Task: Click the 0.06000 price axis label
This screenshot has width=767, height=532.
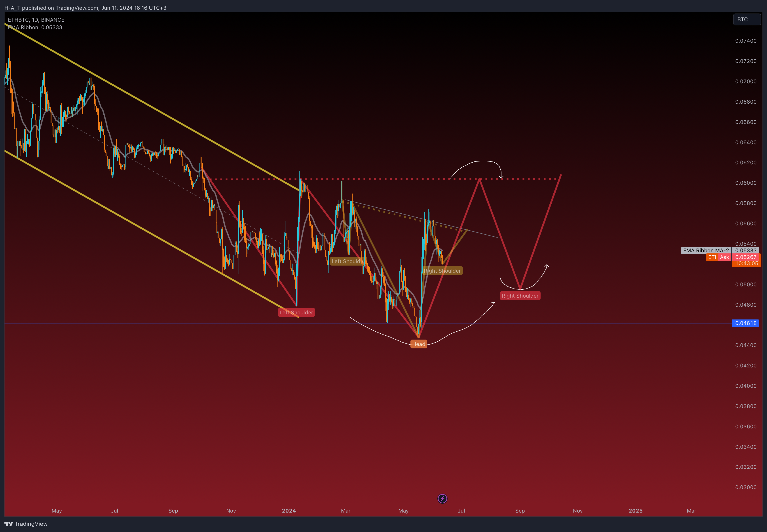Action: [x=746, y=183]
